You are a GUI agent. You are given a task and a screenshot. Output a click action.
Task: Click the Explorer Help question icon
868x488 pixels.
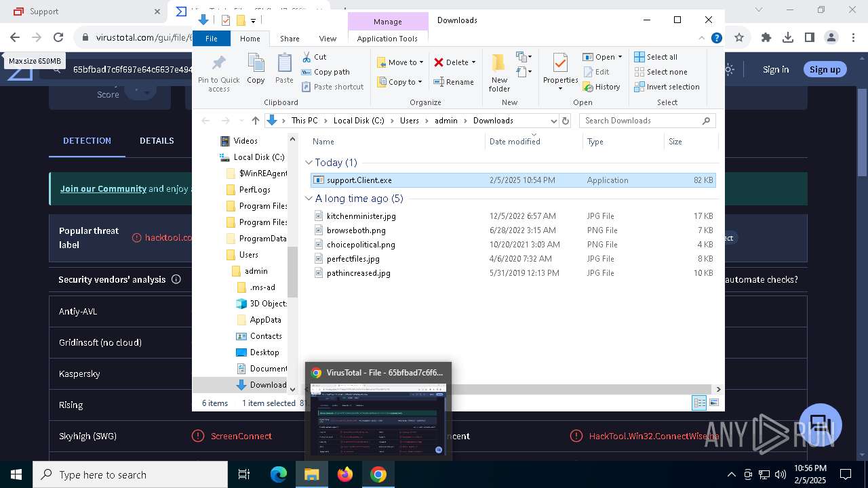(x=716, y=39)
